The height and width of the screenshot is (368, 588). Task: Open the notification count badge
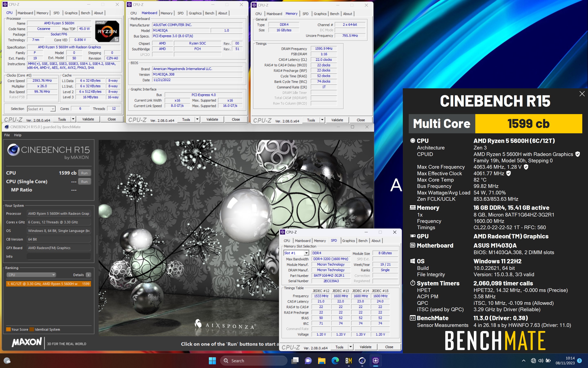[579, 360]
